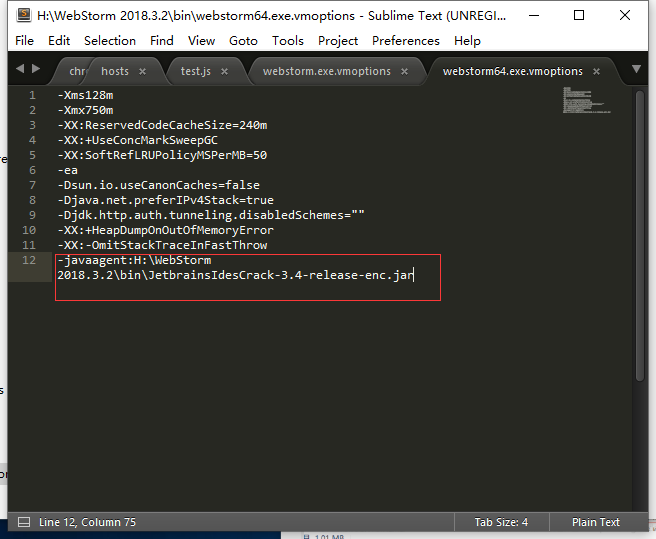Viewport: 656px width, 539px height.
Task: Open the Tab Size: 4 selector
Action: [x=501, y=522]
